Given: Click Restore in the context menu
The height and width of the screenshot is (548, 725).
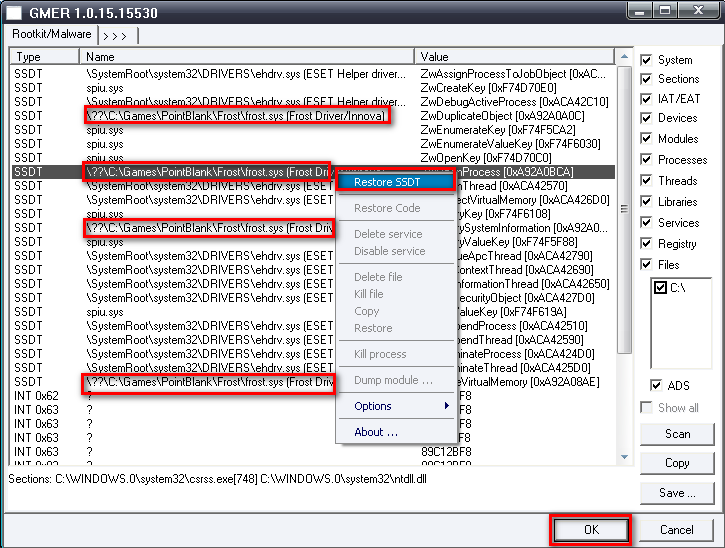Looking at the screenshot, I should click(396, 328).
